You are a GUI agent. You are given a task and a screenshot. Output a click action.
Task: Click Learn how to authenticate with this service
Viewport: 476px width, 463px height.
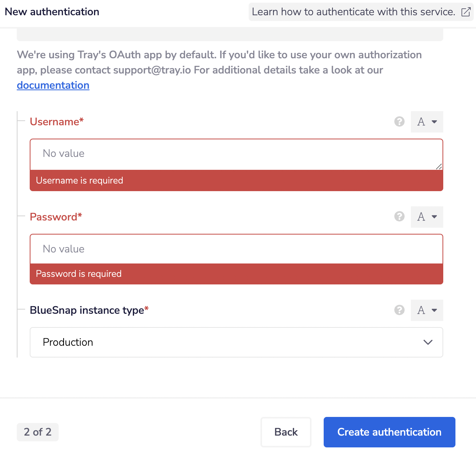(x=352, y=12)
